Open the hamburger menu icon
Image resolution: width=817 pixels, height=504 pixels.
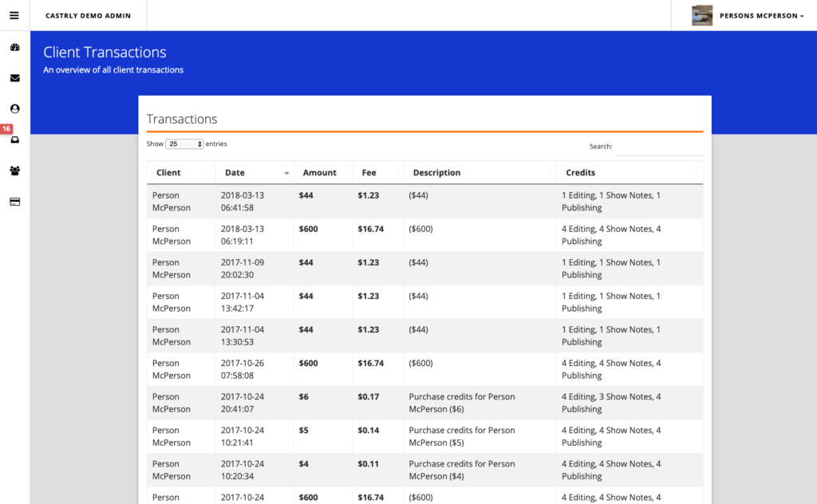coord(14,16)
